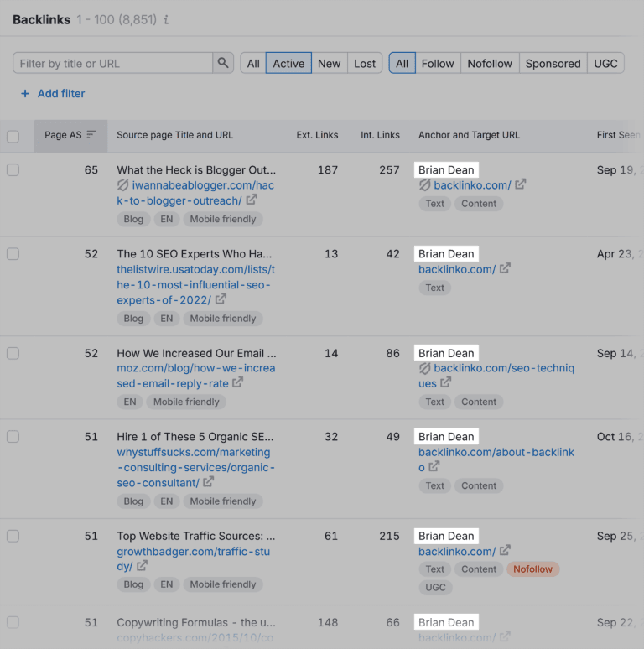Open growthbadger.com source external link icon
The height and width of the screenshot is (649, 644).
(143, 565)
